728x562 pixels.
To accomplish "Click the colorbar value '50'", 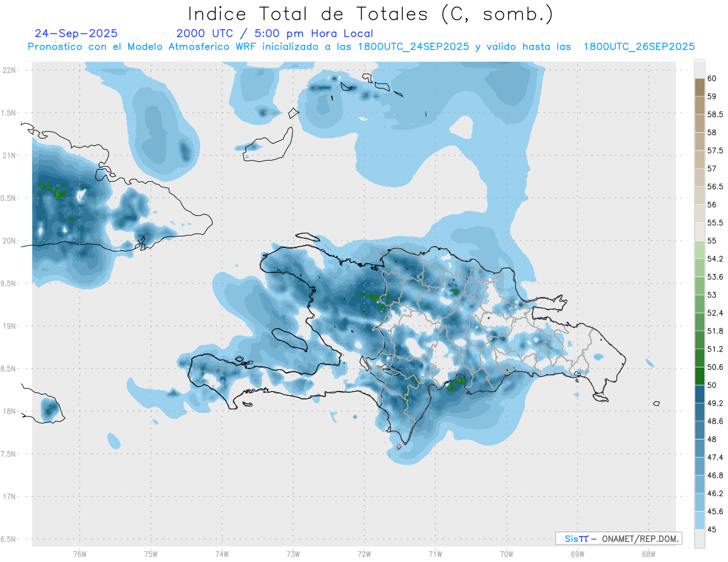I will click(712, 385).
